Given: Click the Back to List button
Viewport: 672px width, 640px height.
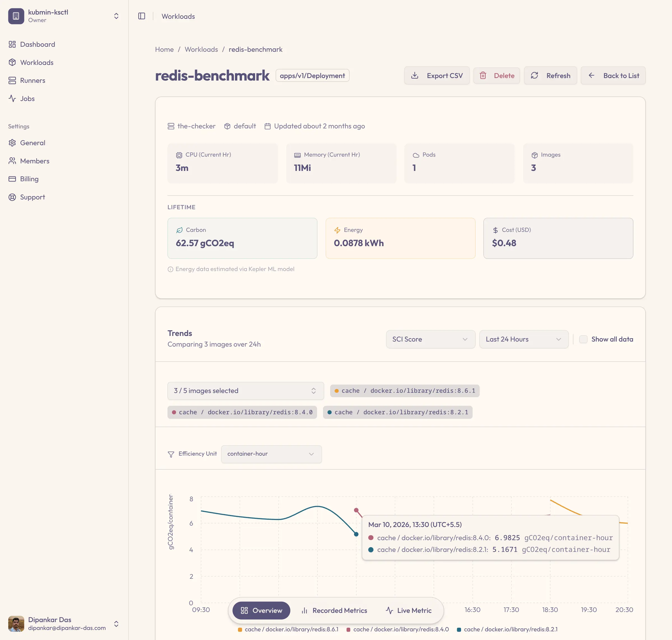Looking at the screenshot, I should tap(613, 76).
